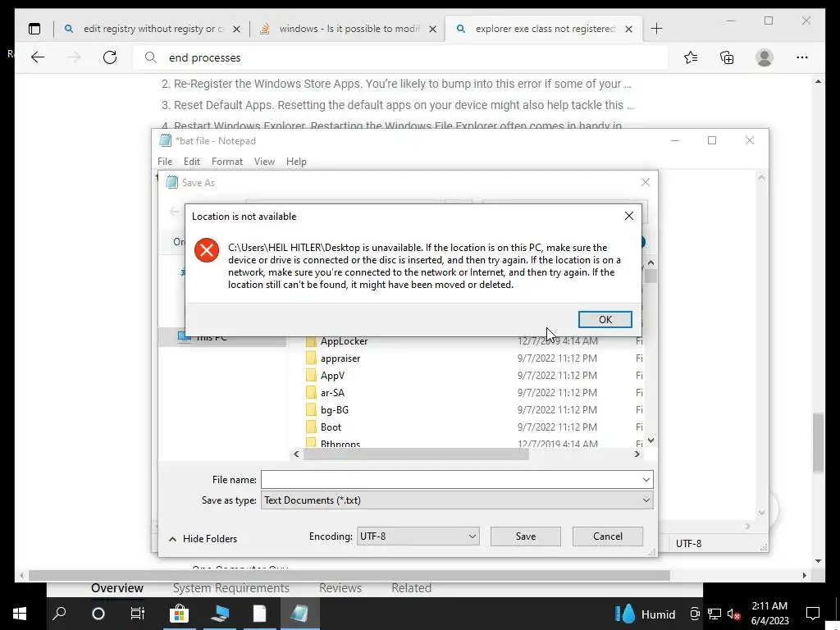Switch to edit registry browser tab
Viewport: 840px width, 630px height.
152,29
